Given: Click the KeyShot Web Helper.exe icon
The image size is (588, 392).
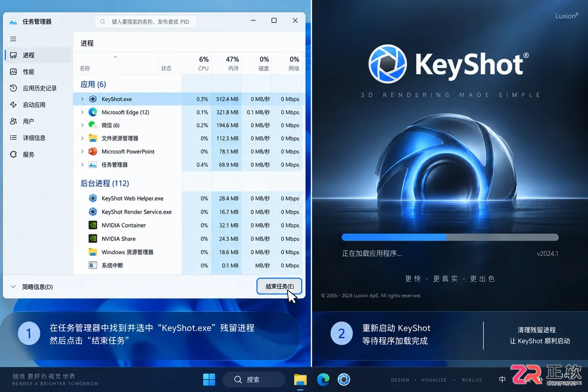Looking at the screenshot, I should [93, 198].
